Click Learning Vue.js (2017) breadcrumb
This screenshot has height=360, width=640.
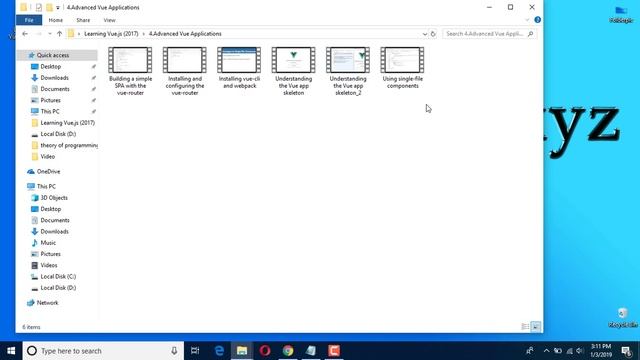111,34
